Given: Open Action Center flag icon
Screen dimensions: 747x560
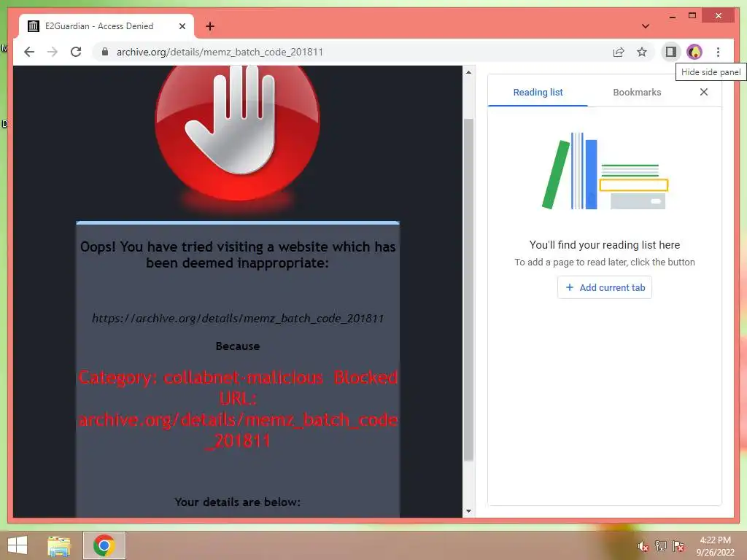Looking at the screenshot, I should pos(678,546).
